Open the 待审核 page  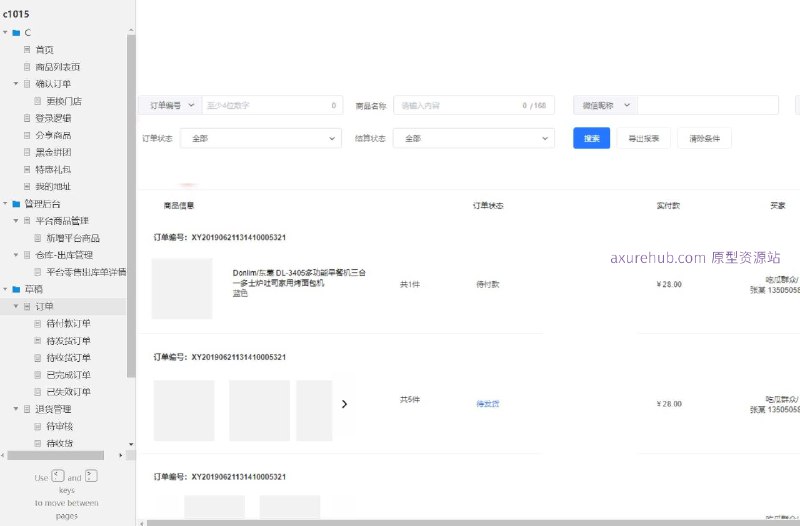(x=60, y=426)
